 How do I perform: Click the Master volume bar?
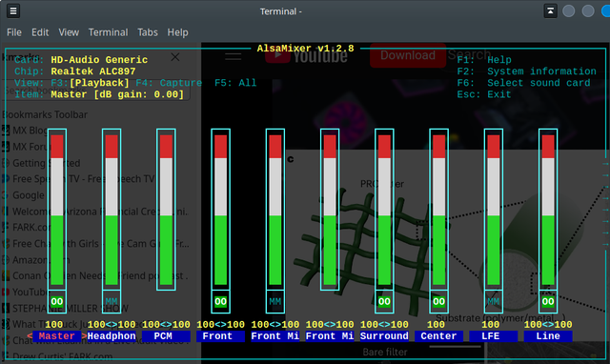click(57, 210)
